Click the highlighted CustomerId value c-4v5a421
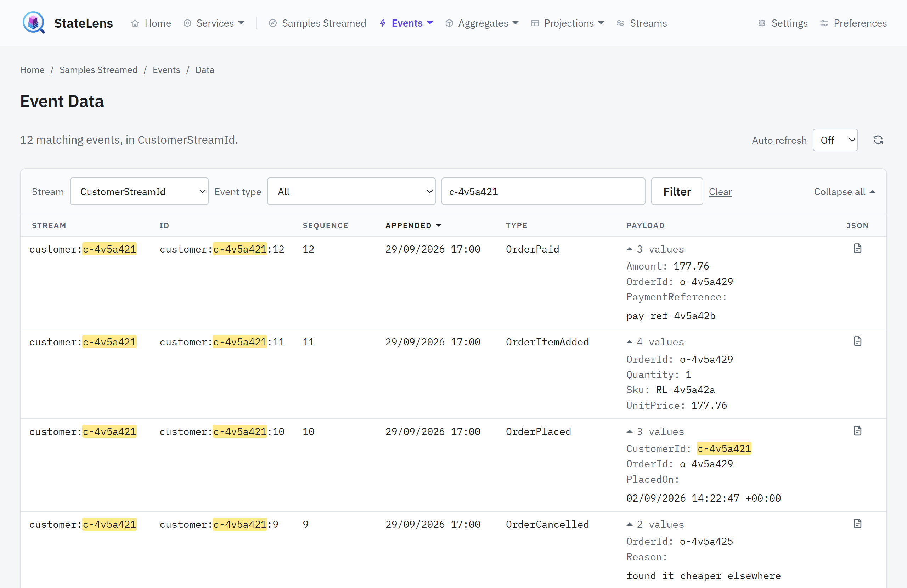This screenshot has width=907, height=588. (724, 448)
